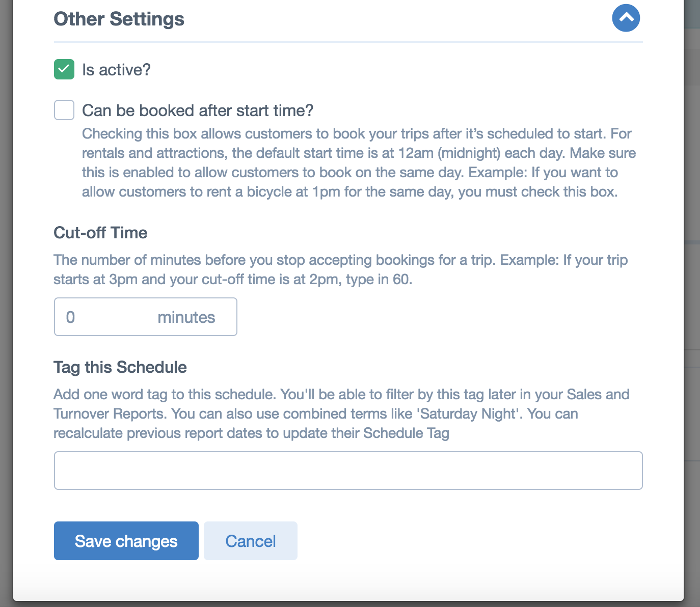This screenshot has width=700, height=607.
Task: Click the Cut-off Time heading
Action: [100, 233]
